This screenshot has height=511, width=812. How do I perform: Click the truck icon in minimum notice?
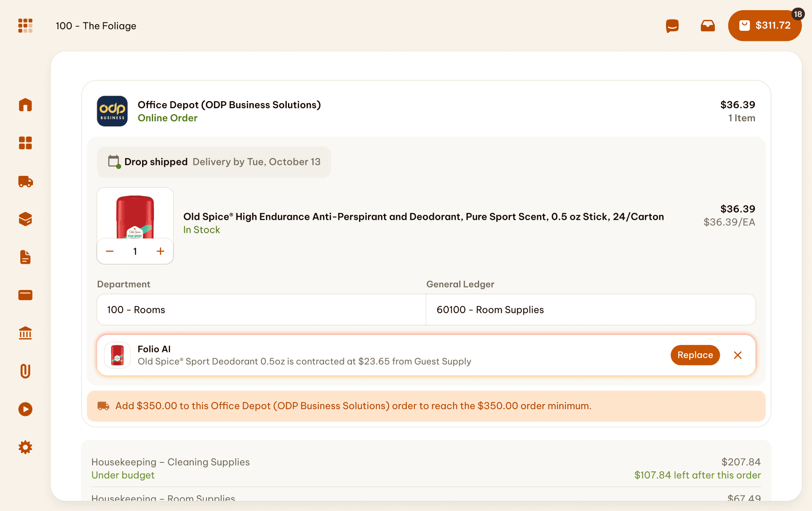point(103,406)
